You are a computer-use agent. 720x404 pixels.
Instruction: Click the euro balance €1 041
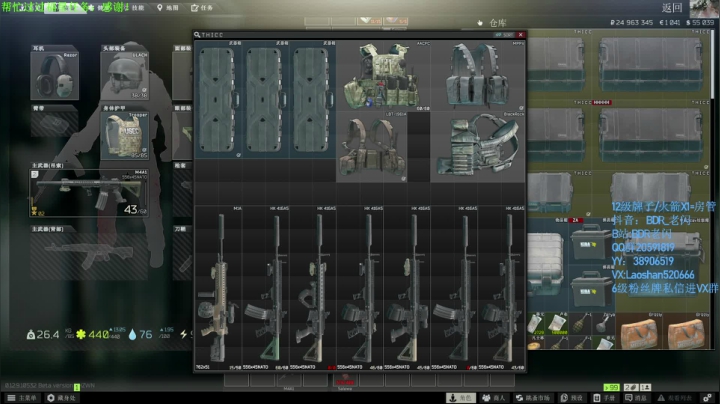669,22
